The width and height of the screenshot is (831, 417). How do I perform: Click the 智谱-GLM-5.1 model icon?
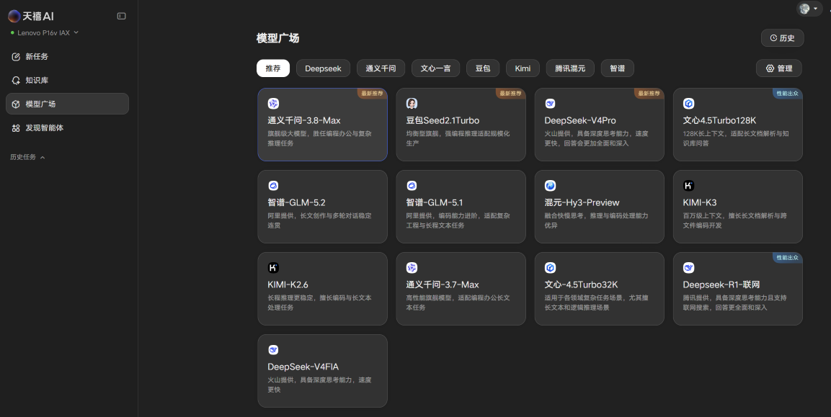point(412,186)
